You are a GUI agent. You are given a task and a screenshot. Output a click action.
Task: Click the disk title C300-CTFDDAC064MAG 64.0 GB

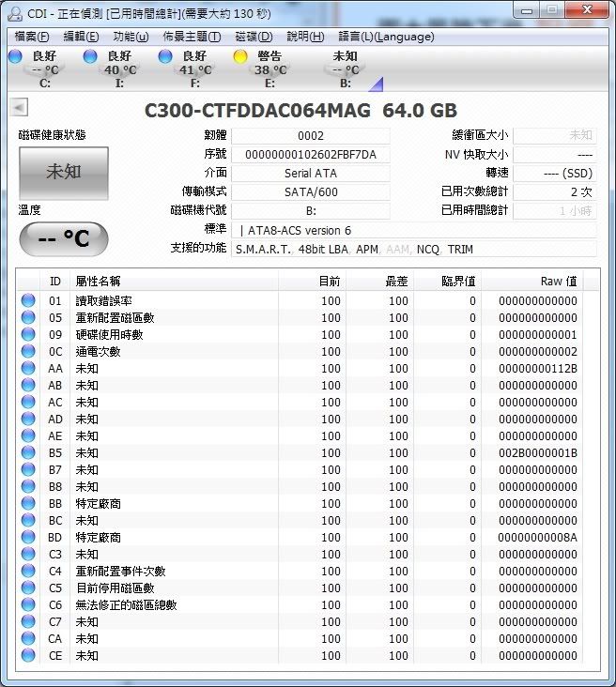300,111
